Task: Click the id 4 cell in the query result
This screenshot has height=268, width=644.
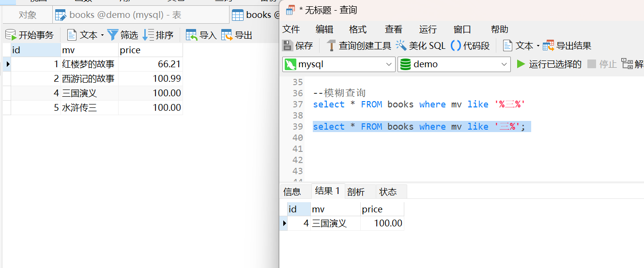Action: (299, 223)
